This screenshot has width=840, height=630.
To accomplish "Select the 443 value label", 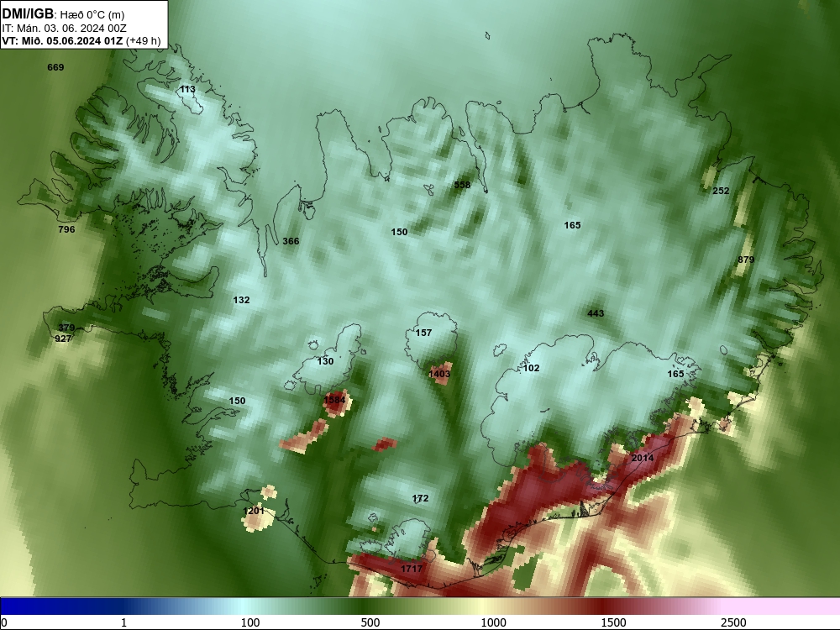I will (596, 314).
